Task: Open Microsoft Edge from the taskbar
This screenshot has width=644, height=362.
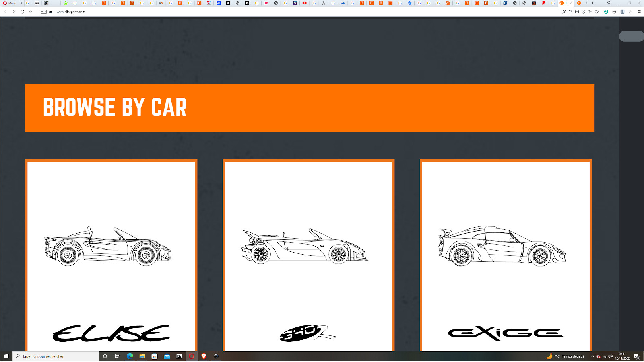Action: click(130, 356)
